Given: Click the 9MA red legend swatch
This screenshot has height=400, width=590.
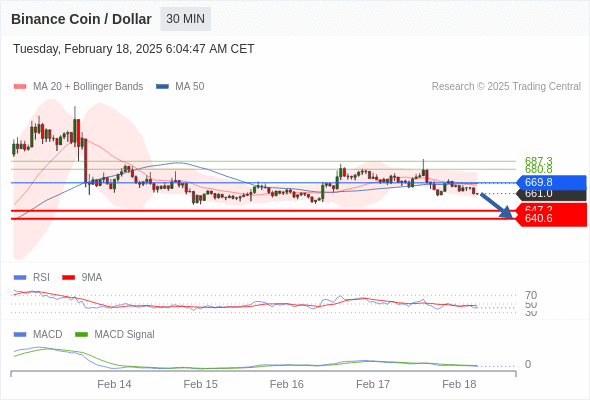Looking at the screenshot, I should click(68, 278).
